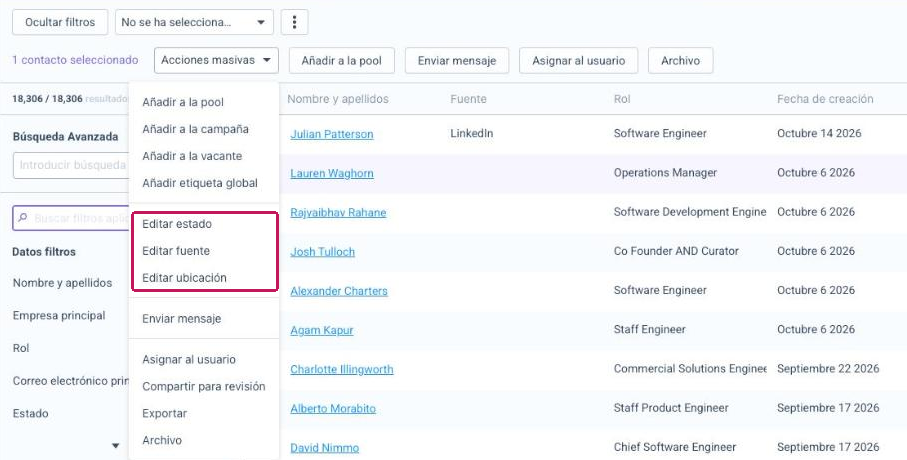The height and width of the screenshot is (460, 907).
Task: Click the Rol column header
Action: [x=622, y=100]
